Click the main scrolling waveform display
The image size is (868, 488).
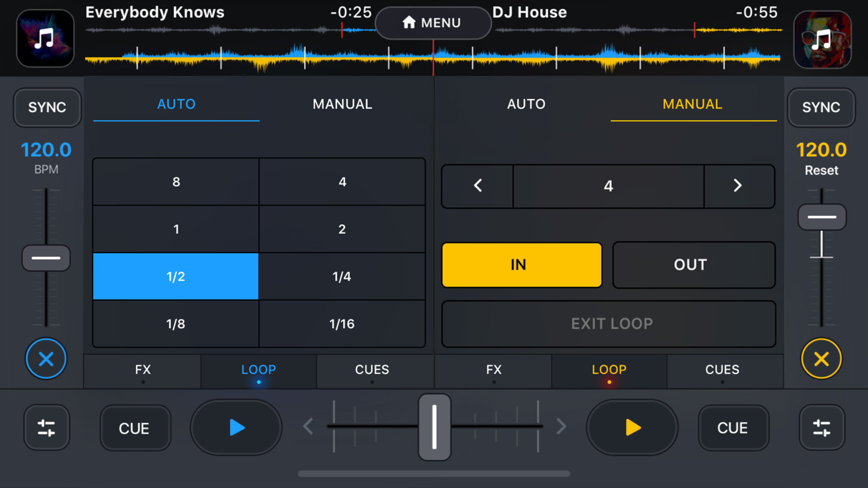pos(433,58)
